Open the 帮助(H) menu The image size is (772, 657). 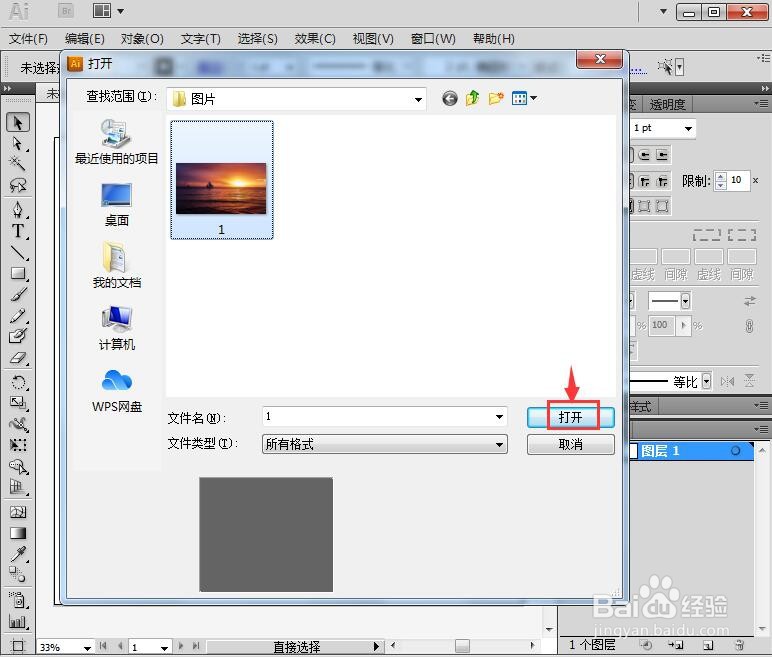[494, 38]
